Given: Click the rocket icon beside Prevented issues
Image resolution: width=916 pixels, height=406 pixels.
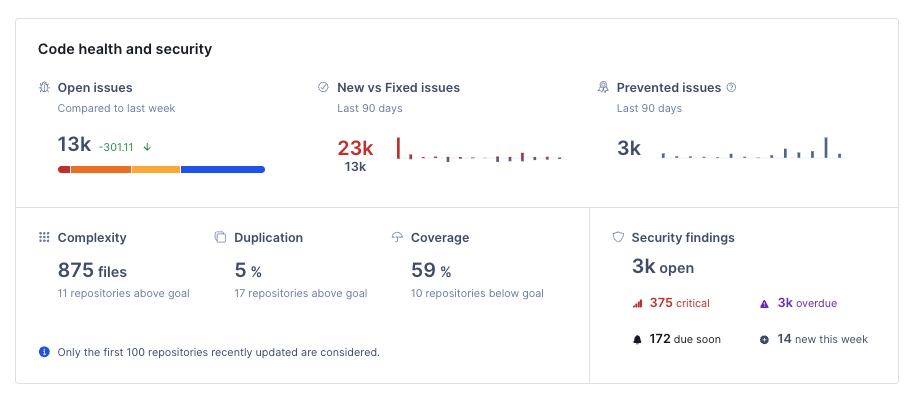Looking at the screenshot, I should click(x=603, y=88).
